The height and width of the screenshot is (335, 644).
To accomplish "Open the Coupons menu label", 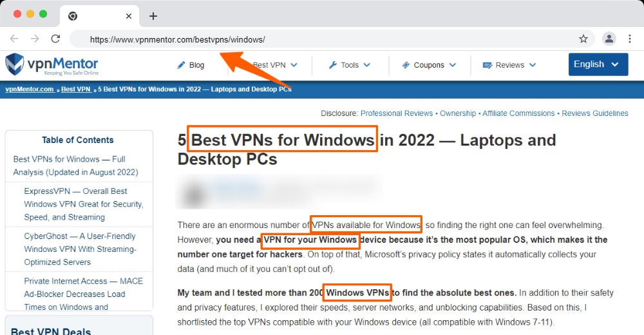I will pos(429,65).
